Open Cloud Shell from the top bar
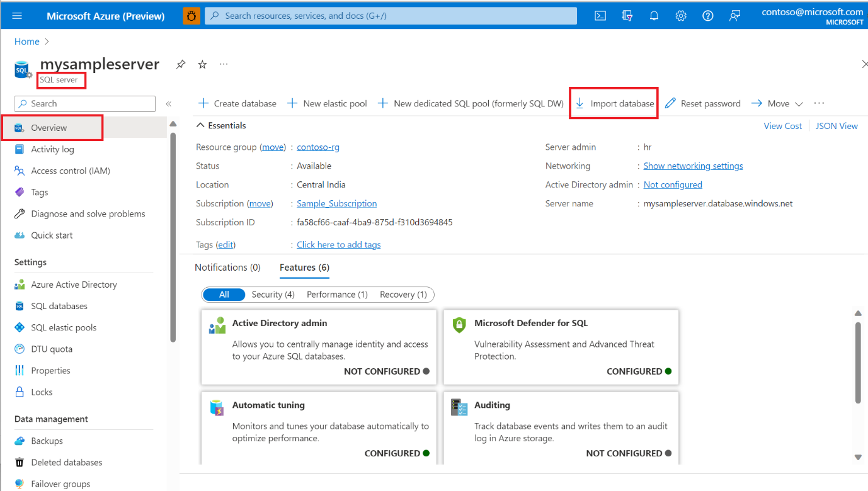868x491 pixels. click(600, 16)
